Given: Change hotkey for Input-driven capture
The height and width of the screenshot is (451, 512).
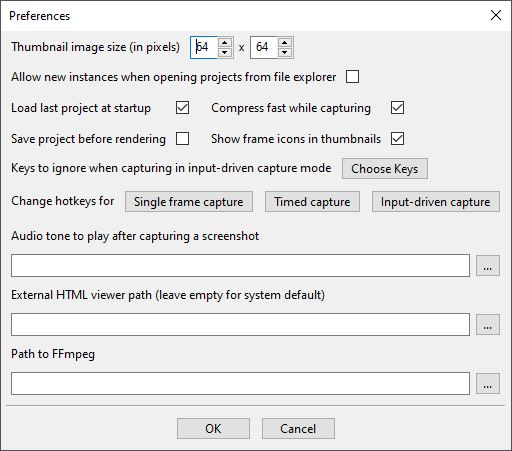Looking at the screenshot, I should [x=436, y=202].
